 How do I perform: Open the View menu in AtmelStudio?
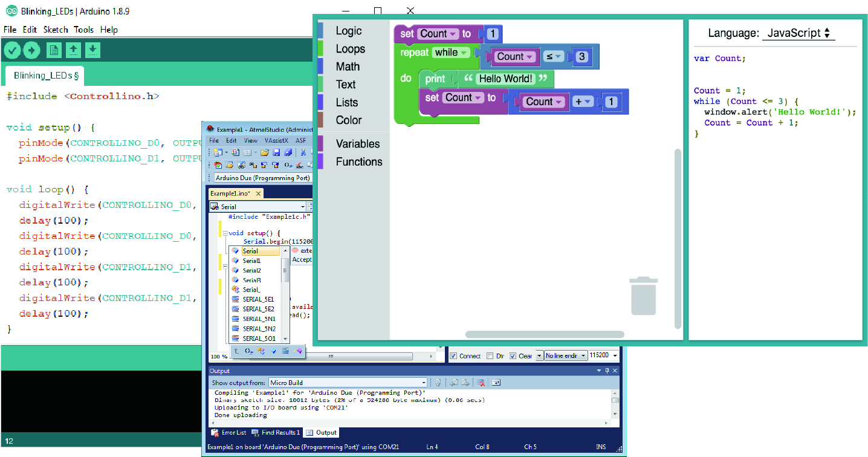(x=250, y=140)
